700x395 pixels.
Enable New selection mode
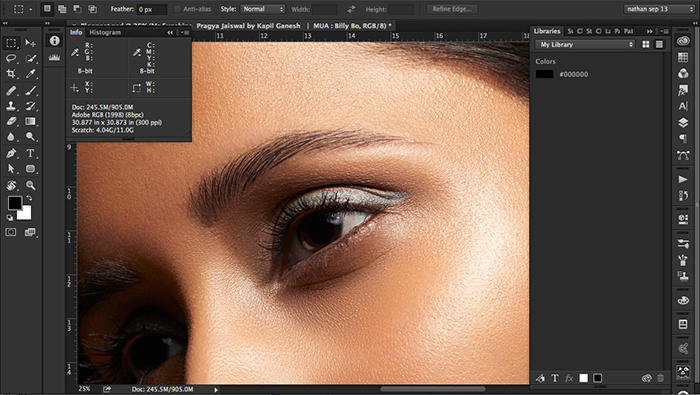coord(47,9)
